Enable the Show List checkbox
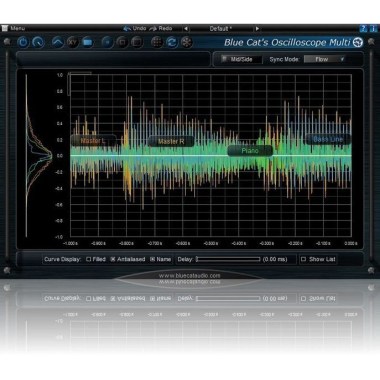This screenshot has width=380, height=380. [x=303, y=259]
